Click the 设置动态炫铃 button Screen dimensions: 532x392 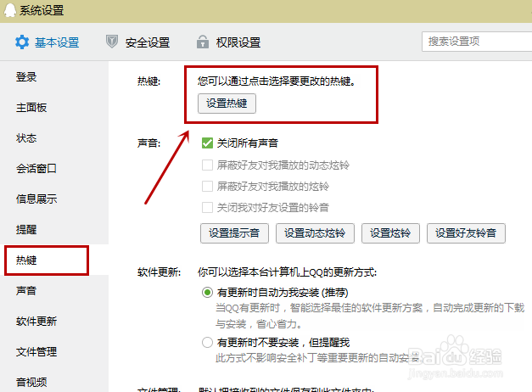pyautogui.click(x=315, y=233)
